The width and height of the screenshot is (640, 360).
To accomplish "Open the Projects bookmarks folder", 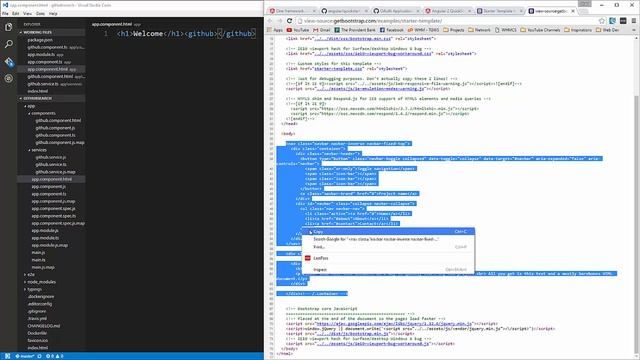I will click(x=453, y=30).
